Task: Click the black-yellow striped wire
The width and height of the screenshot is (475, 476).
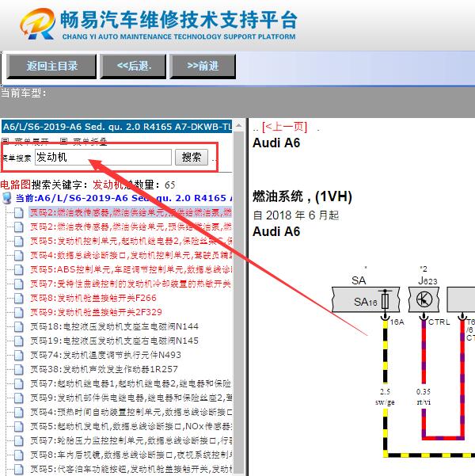Action: coord(386,352)
